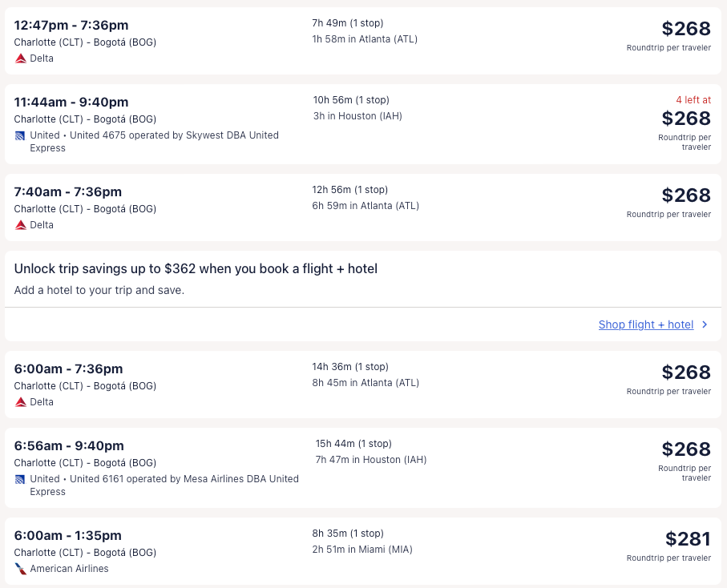Select the 6:56am - 9:40pm flight heading

pos(69,446)
